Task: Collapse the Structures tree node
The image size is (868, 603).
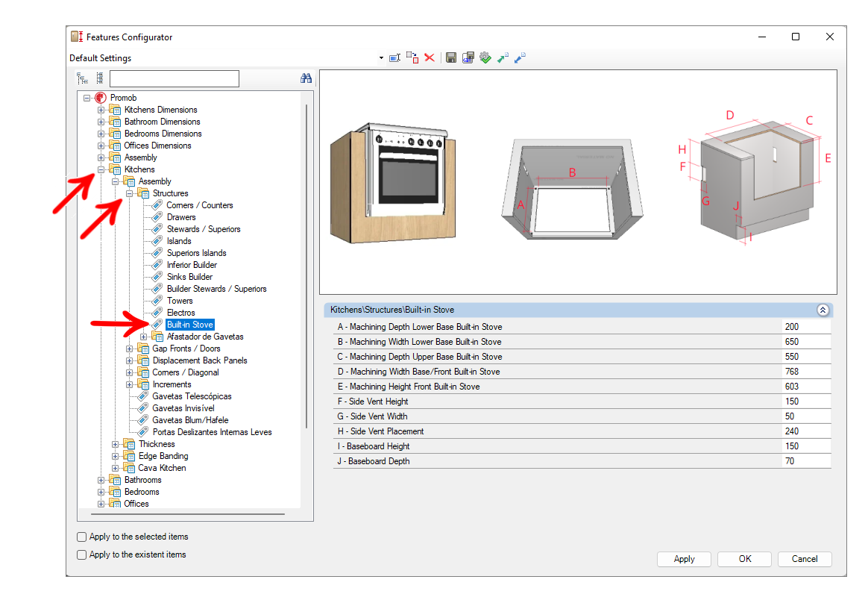Action: click(130, 193)
